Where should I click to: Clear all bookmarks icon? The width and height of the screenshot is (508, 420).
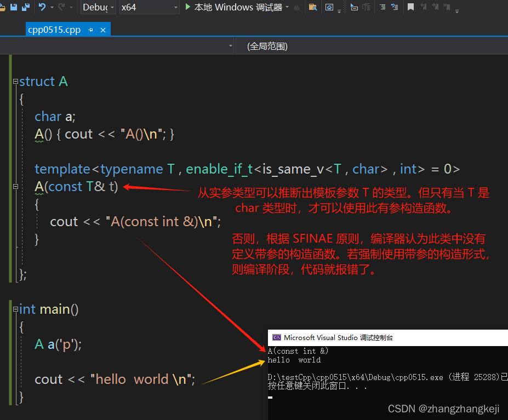point(447,7)
